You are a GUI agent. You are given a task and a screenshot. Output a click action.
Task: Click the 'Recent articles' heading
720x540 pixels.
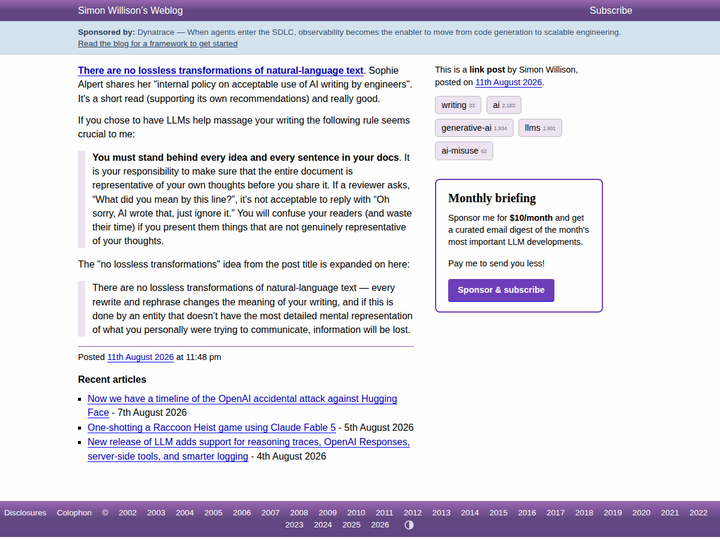pos(112,380)
